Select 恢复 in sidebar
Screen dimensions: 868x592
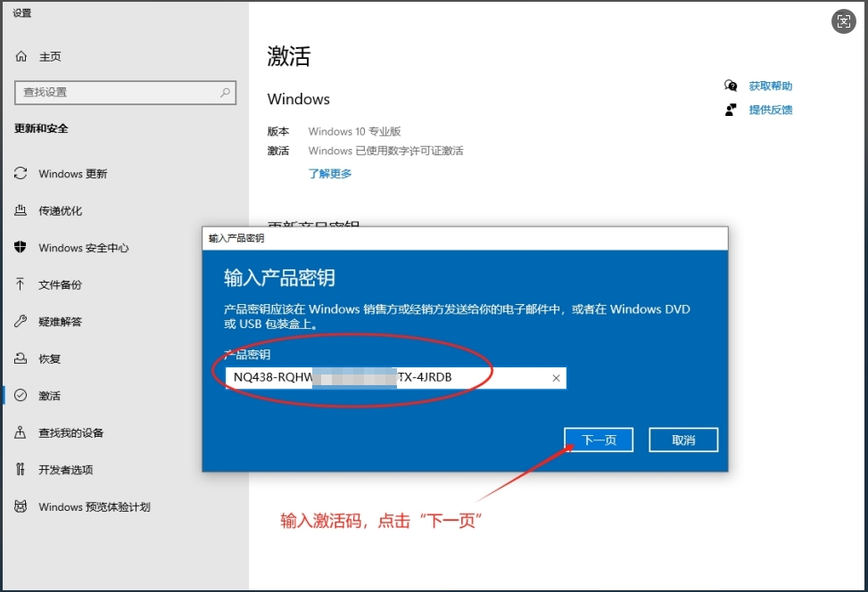(x=49, y=359)
